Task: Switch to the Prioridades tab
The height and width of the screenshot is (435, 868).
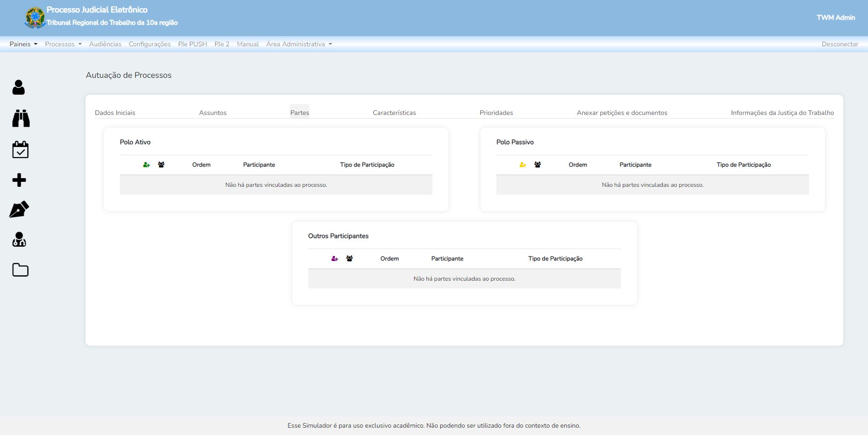Action: click(x=496, y=113)
